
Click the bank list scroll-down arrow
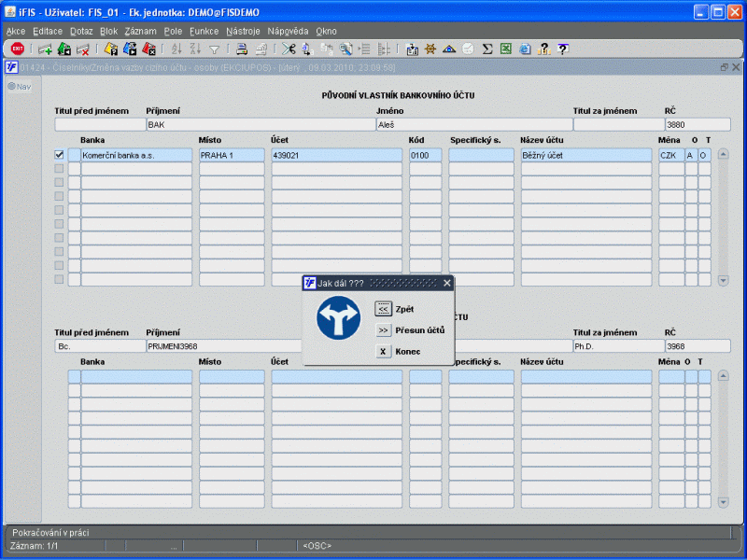(723, 280)
